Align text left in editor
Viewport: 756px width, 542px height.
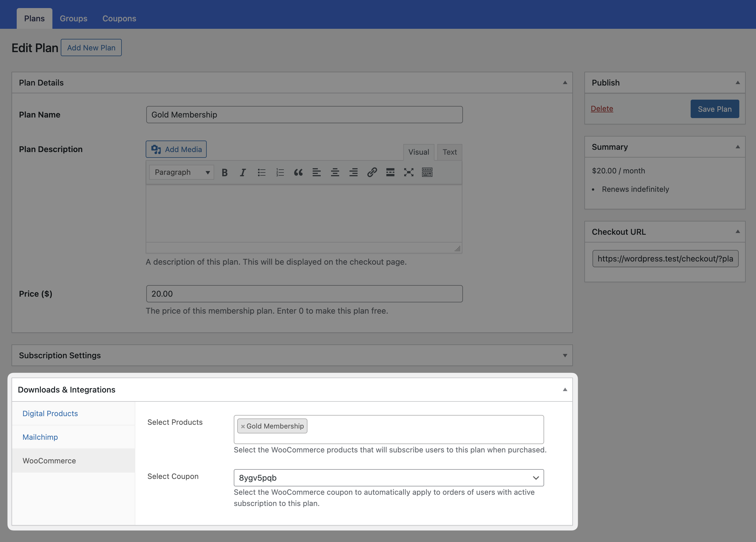(x=317, y=173)
